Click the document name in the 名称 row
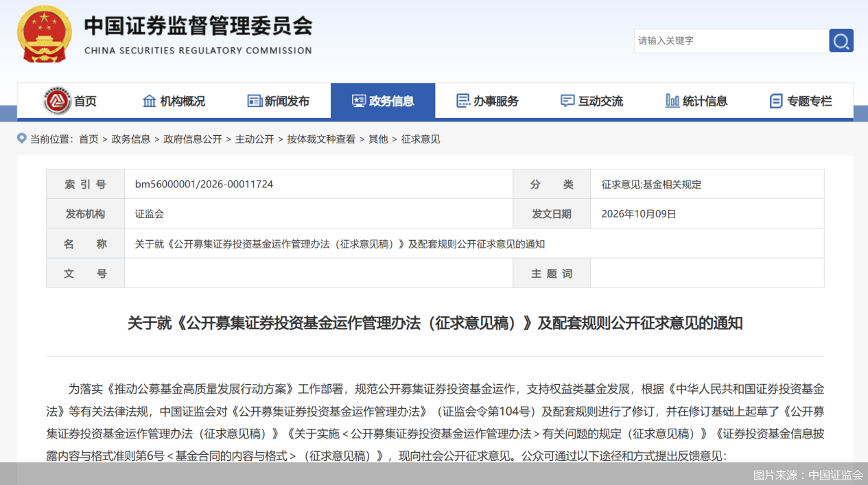The height and width of the screenshot is (485, 868). click(x=340, y=244)
